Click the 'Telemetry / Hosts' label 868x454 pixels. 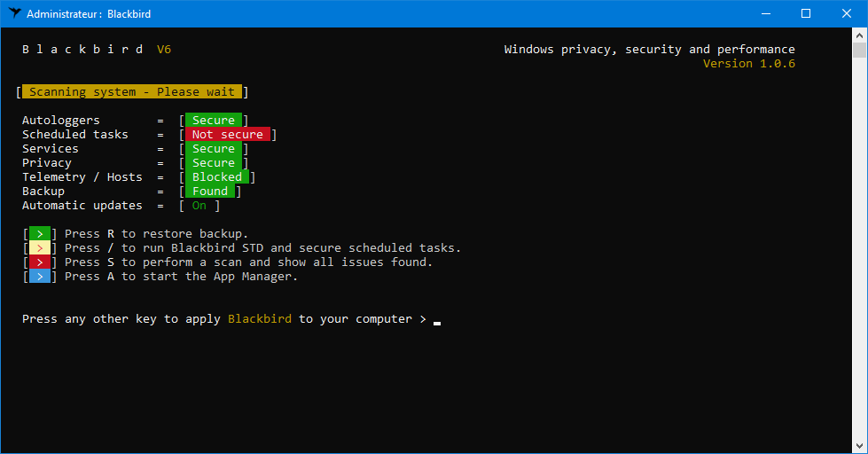tap(82, 177)
